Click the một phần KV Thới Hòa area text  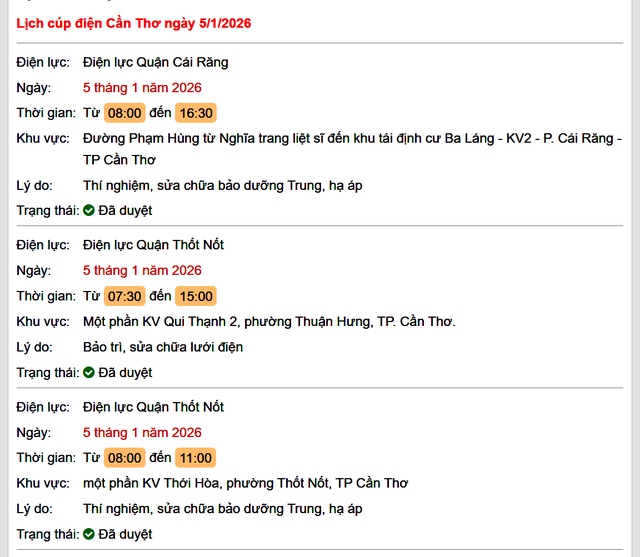(x=245, y=483)
